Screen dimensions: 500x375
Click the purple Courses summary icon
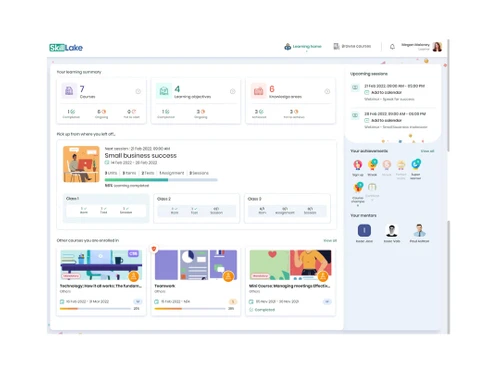pyautogui.click(x=69, y=91)
